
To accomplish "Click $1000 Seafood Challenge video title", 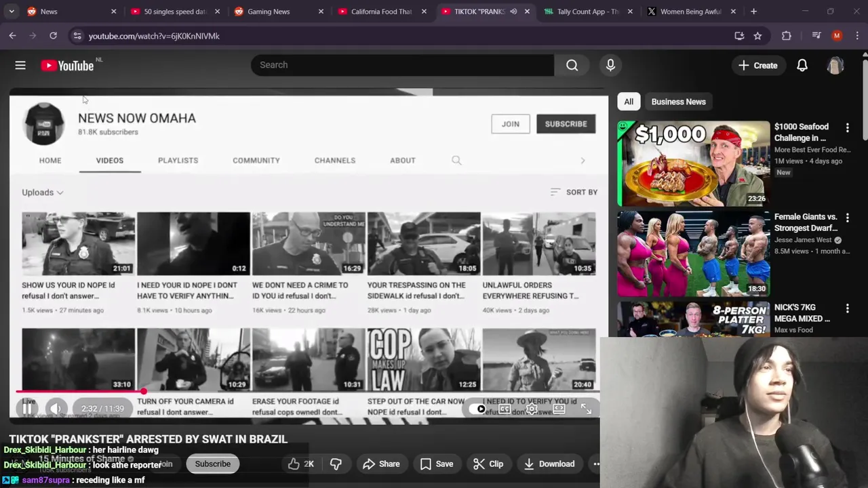I will (802, 132).
